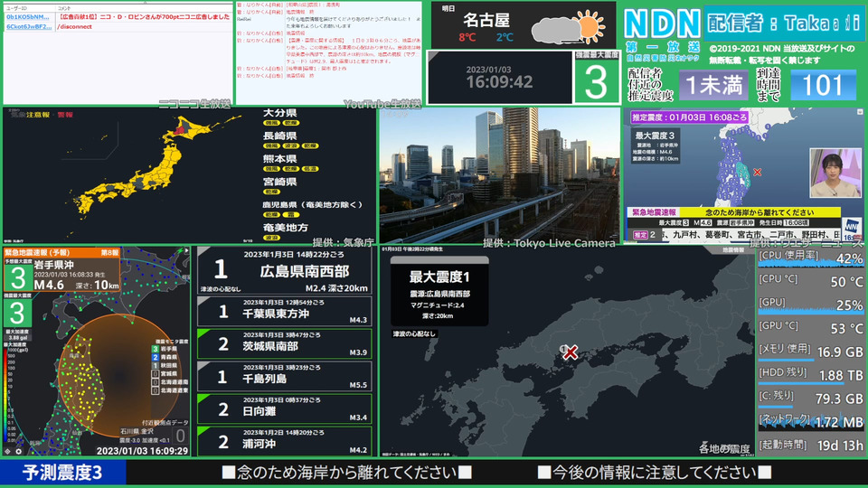The image size is (868, 488).
Task: Open user link 6Ckot6JwBF2...
Action: pos(29,26)
